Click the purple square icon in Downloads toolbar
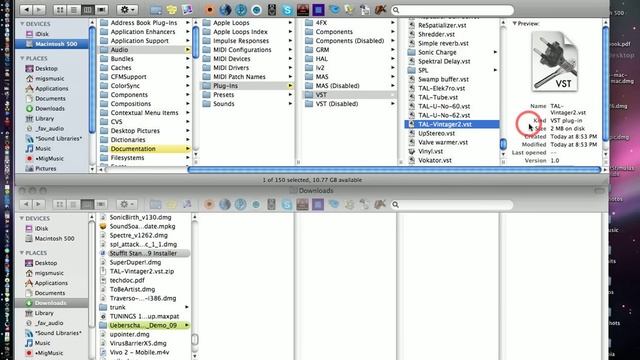Viewport: 640px width, 360px height. tap(318, 204)
